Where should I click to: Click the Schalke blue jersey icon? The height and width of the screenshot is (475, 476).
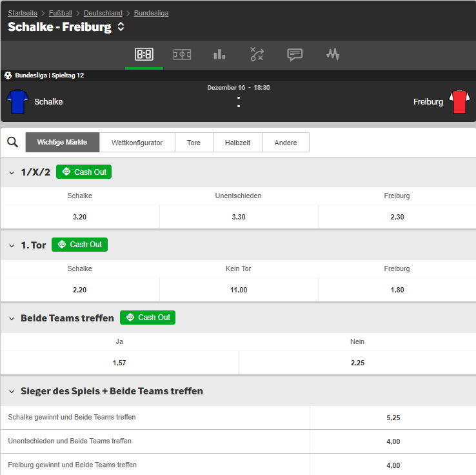click(x=17, y=101)
